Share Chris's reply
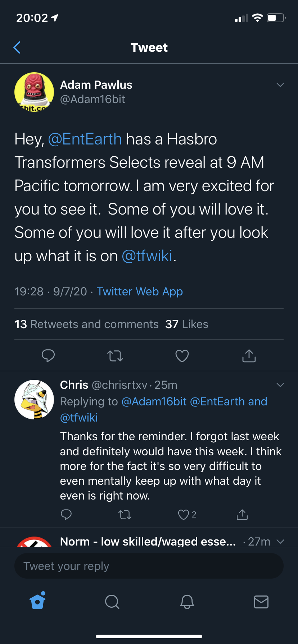This screenshot has height=644, width=298. pos(242,515)
